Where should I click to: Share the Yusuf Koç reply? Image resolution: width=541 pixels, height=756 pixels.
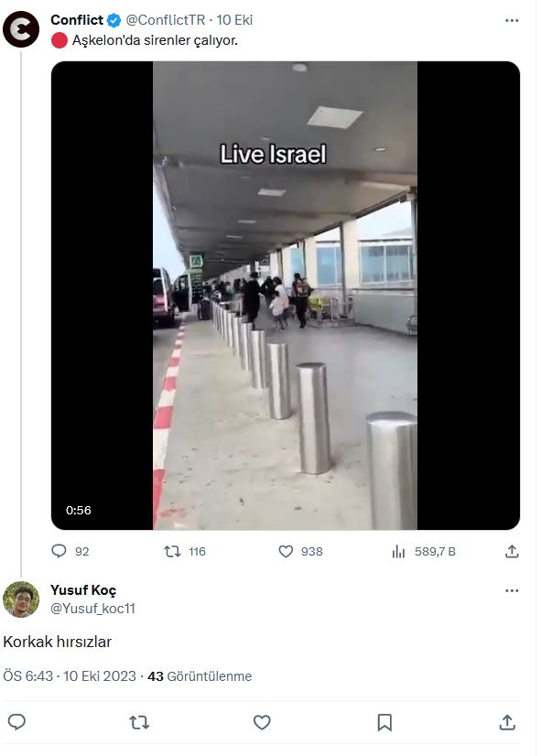coord(507,722)
